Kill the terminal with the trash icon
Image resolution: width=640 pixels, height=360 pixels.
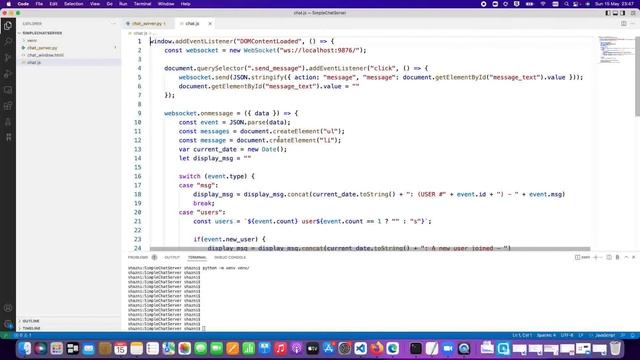pyautogui.click(x=617, y=257)
